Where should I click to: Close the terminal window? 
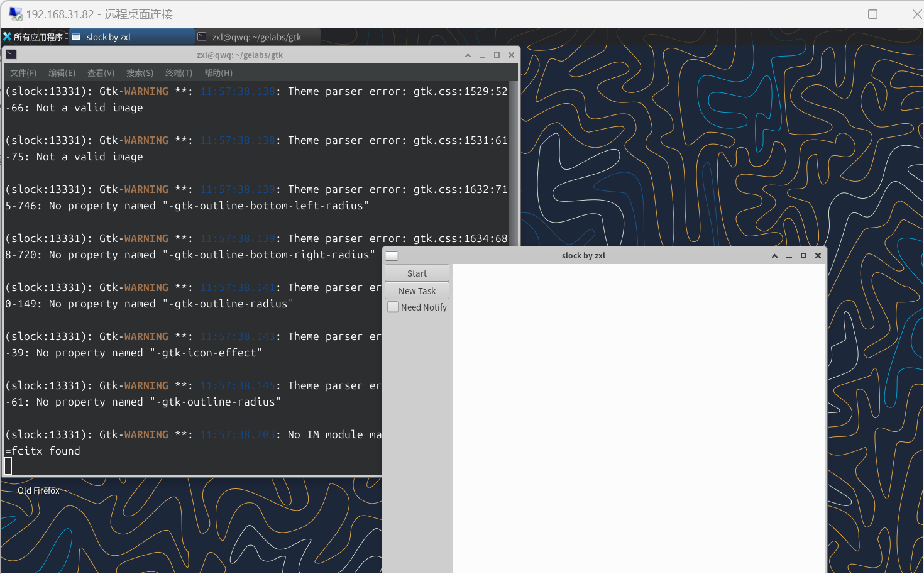(511, 55)
